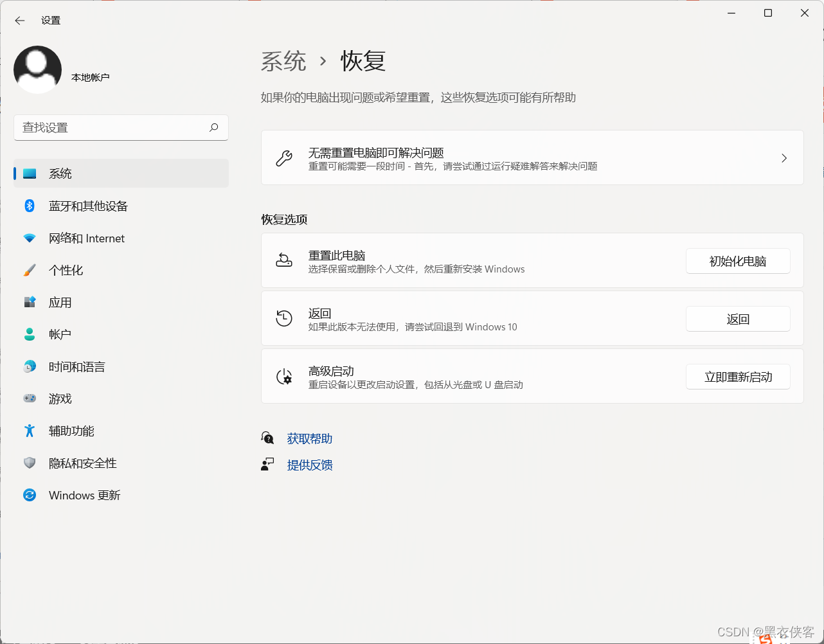This screenshot has width=824, height=644.
Task: Open the 提供反馈 link
Action: (x=310, y=465)
